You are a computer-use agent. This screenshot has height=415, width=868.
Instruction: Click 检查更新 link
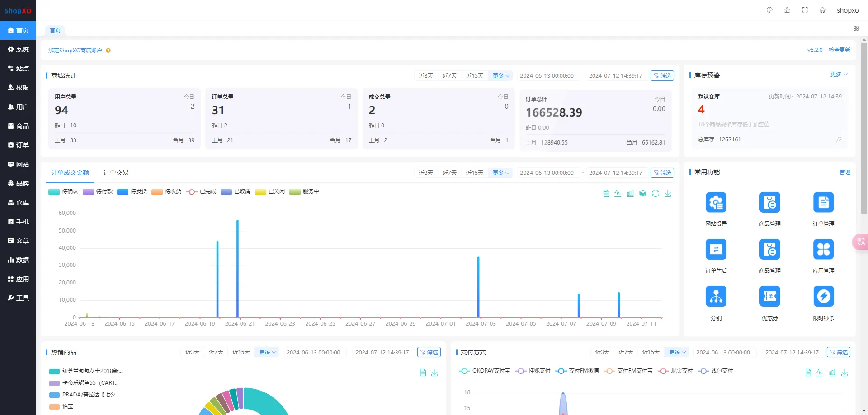point(839,50)
